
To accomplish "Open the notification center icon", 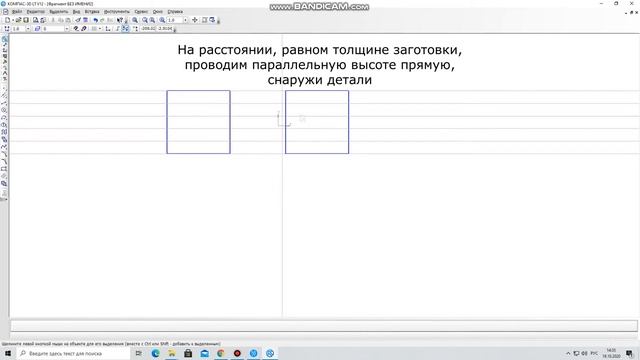I will pyautogui.click(x=629, y=353).
